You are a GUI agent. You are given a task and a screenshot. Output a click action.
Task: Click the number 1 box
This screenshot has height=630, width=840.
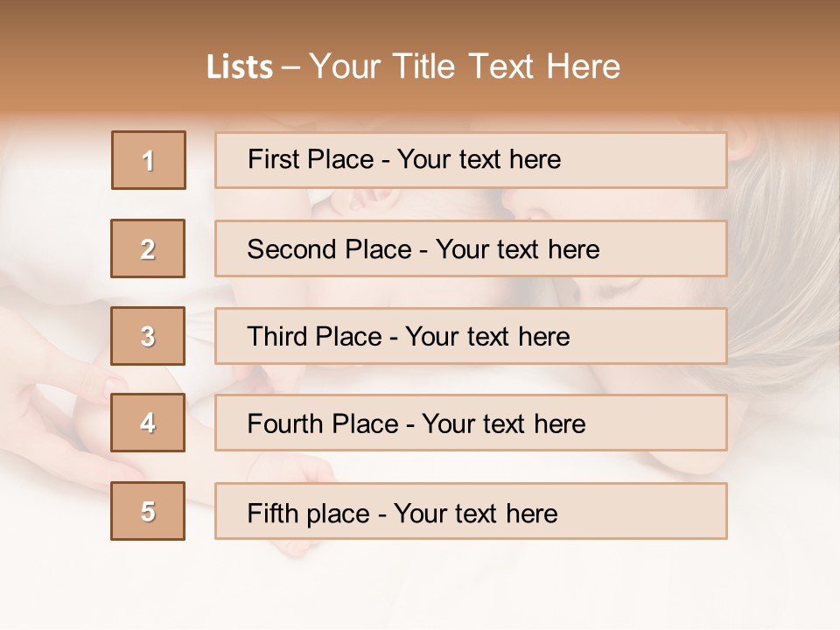tap(149, 160)
